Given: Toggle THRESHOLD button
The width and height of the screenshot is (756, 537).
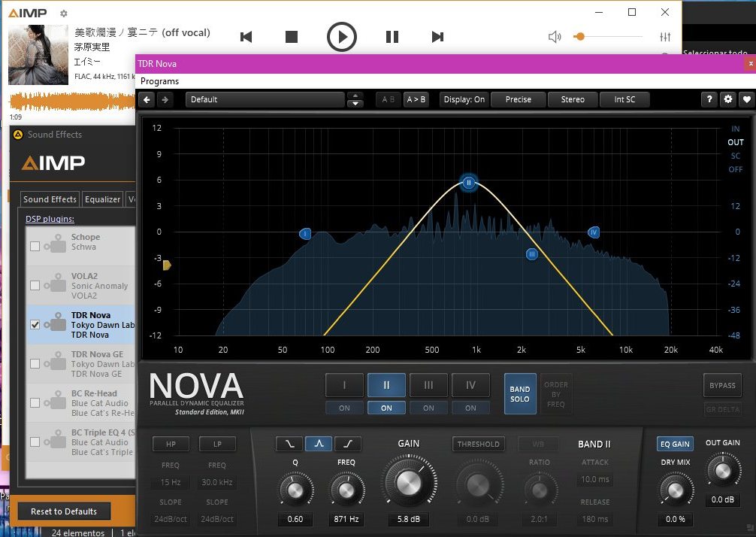Looking at the screenshot, I should point(478,444).
